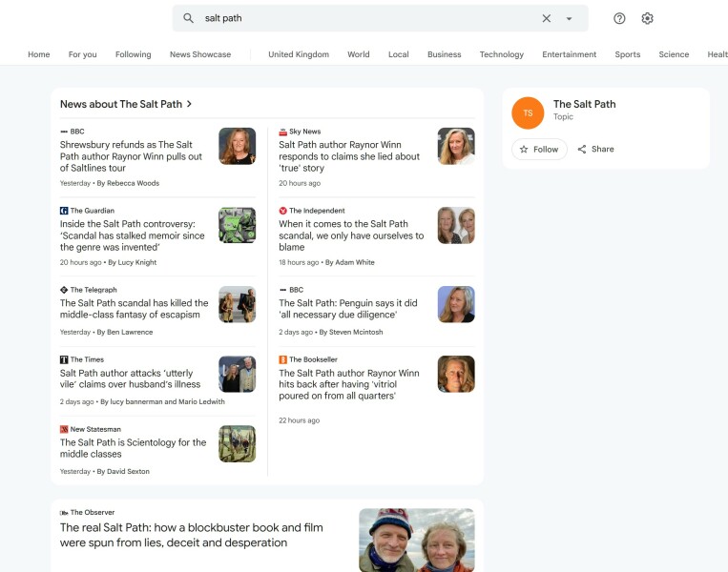The image size is (728, 572).
Task: Click The Guardian source logo
Action: tap(64, 211)
